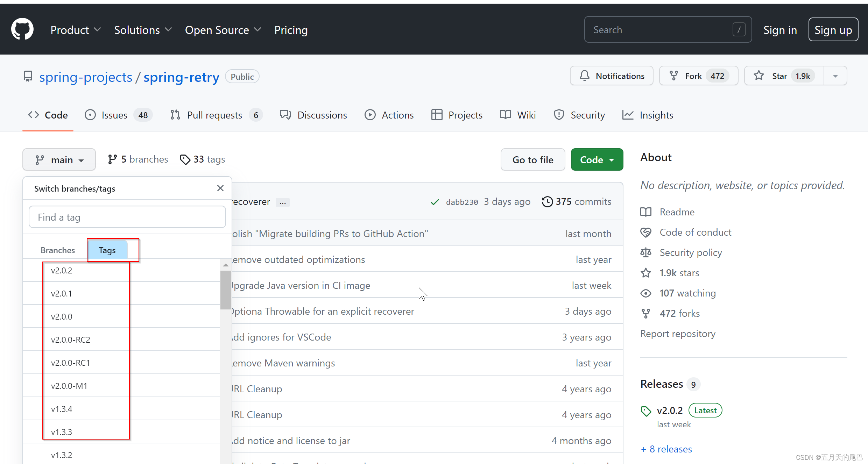The width and height of the screenshot is (868, 464).
Task: Click the Notifications bell button
Action: click(x=612, y=76)
